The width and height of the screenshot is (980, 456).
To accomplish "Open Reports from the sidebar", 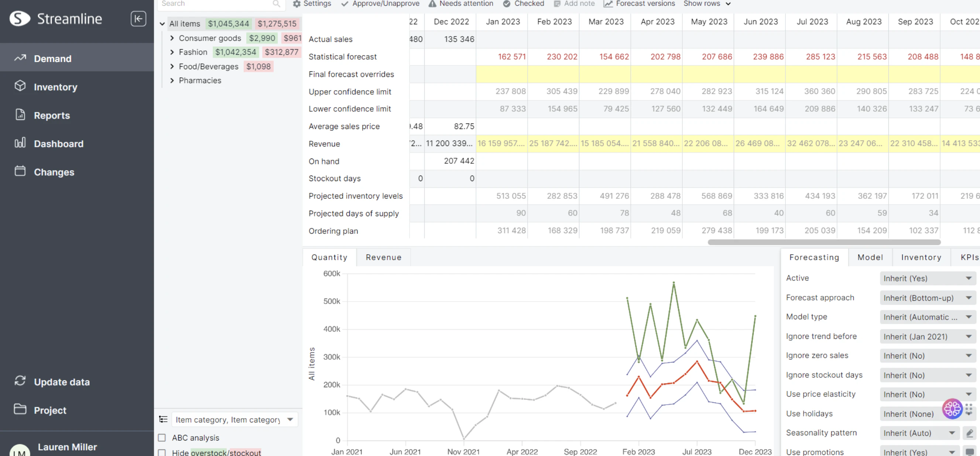I will [x=52, y=115].
